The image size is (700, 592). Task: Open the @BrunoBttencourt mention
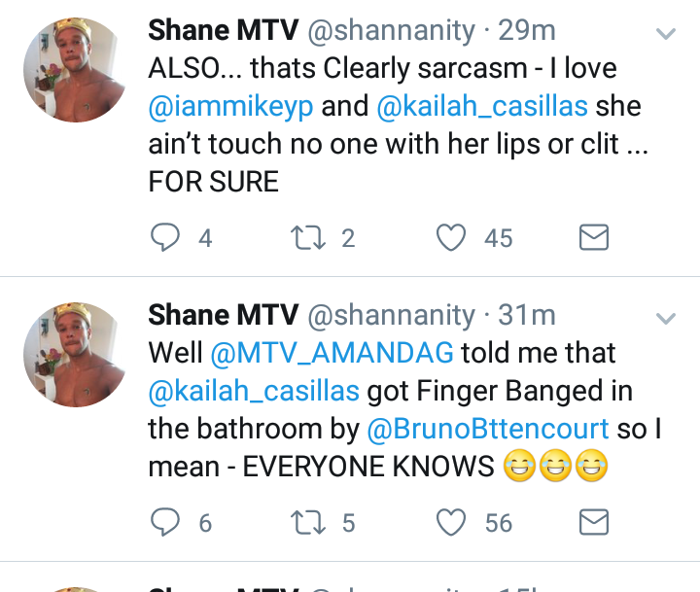[x=488, y=429]
